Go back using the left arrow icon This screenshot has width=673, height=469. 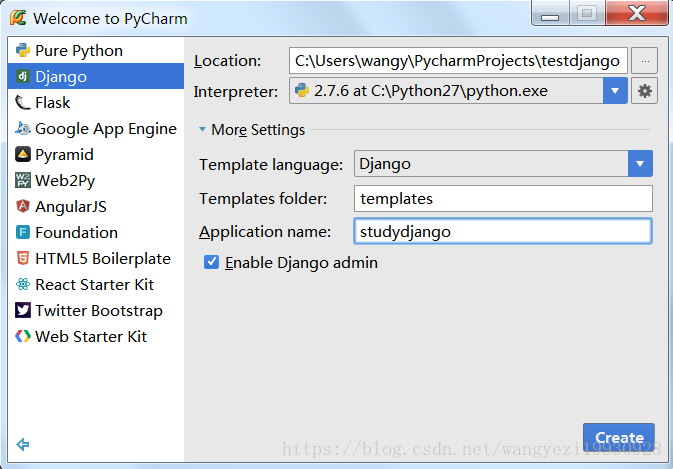(22, 445)
